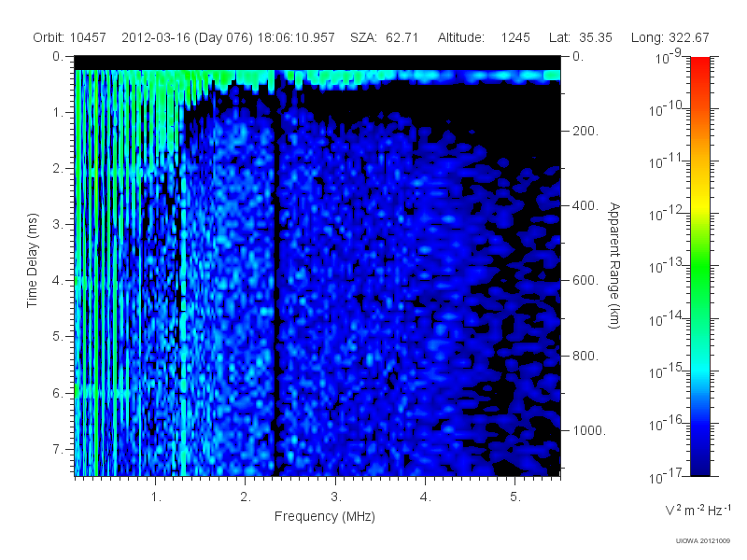Click the V² m⁻² Hz⁻¹ units label
This screenshot has width=747, height=560.
click(x=698, y=510)
